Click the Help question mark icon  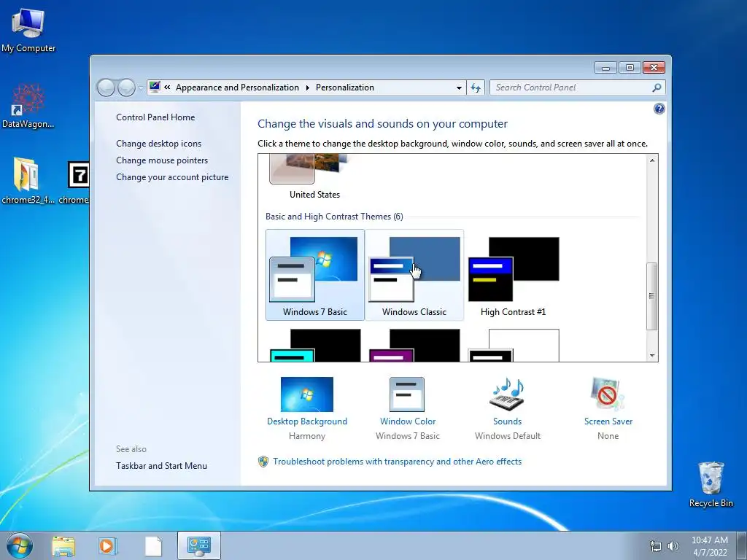(x=659, y=109)
